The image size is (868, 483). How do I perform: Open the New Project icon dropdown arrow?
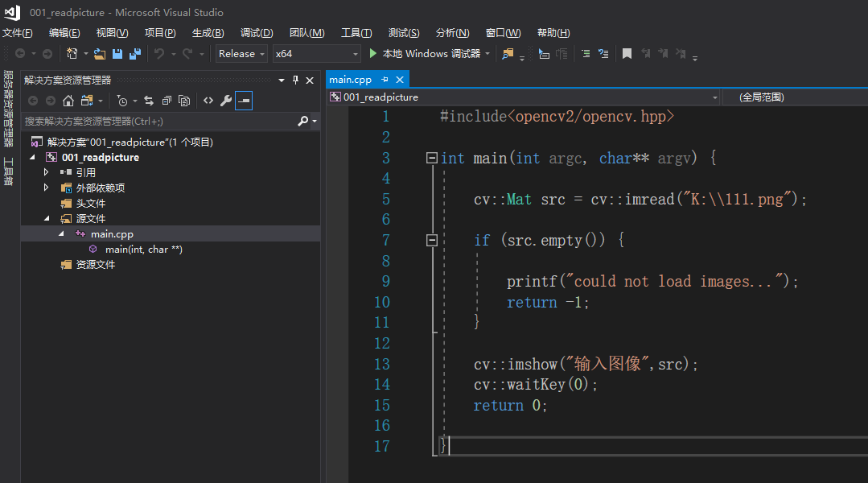tap(86, 54)
